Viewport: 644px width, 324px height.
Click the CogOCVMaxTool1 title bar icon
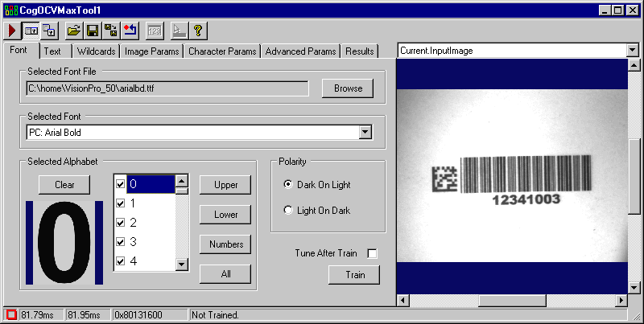click(x=10, y=10)
